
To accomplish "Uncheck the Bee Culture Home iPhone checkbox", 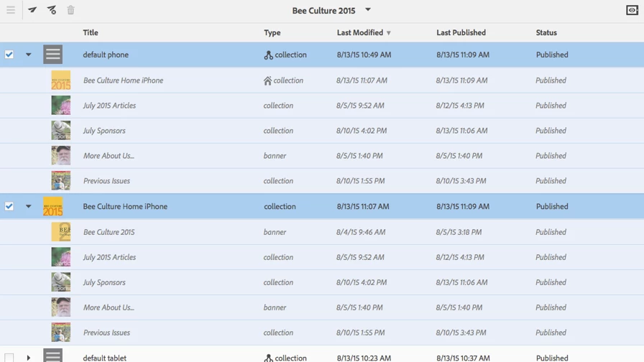I will click(9, 206).
